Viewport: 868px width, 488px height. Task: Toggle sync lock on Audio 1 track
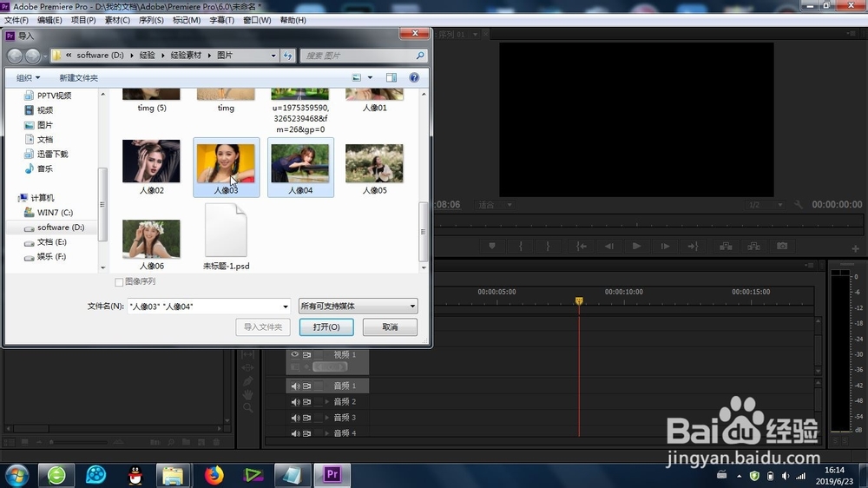click(x=306, y=386)
